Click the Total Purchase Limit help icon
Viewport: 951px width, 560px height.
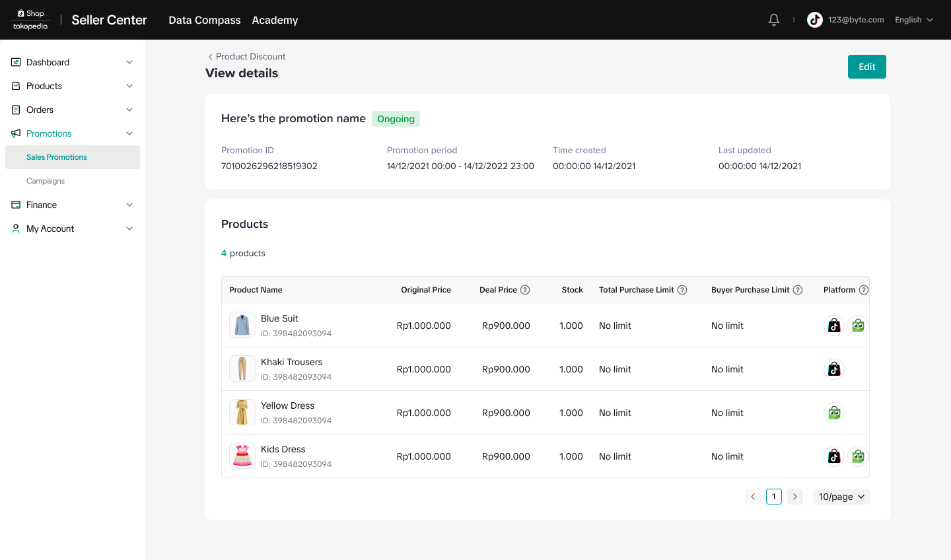[682, 290]
